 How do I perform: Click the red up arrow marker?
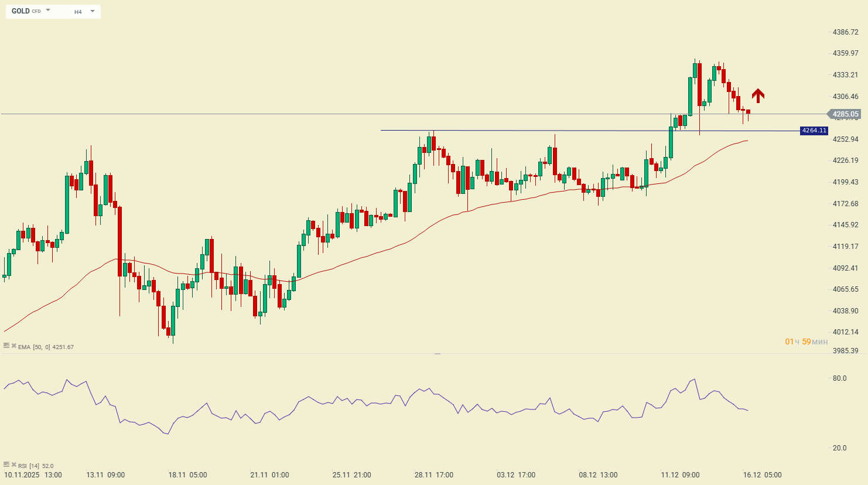[x=758, y=95]
